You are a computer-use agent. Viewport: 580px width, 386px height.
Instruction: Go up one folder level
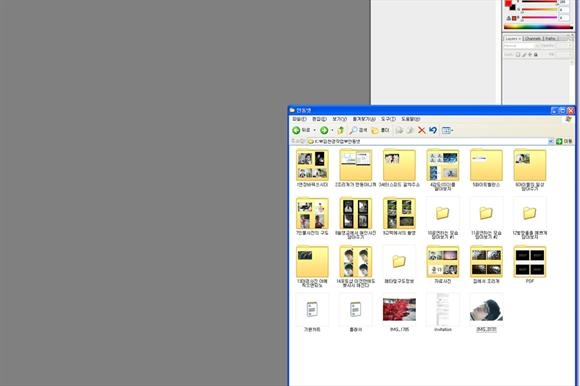[341, 130]
